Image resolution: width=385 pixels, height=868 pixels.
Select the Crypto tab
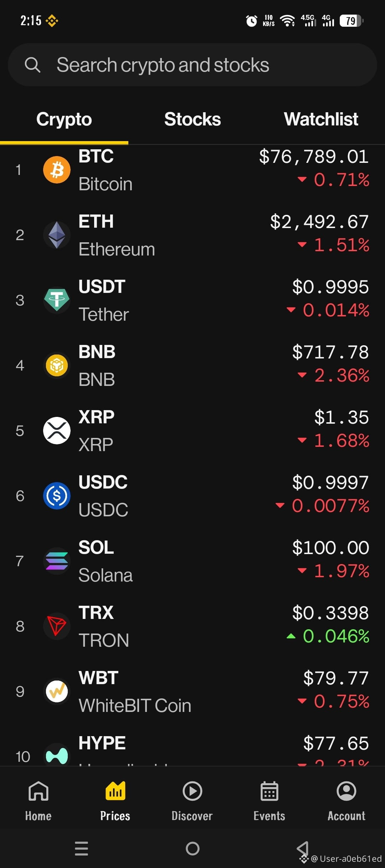pos(64,119)
